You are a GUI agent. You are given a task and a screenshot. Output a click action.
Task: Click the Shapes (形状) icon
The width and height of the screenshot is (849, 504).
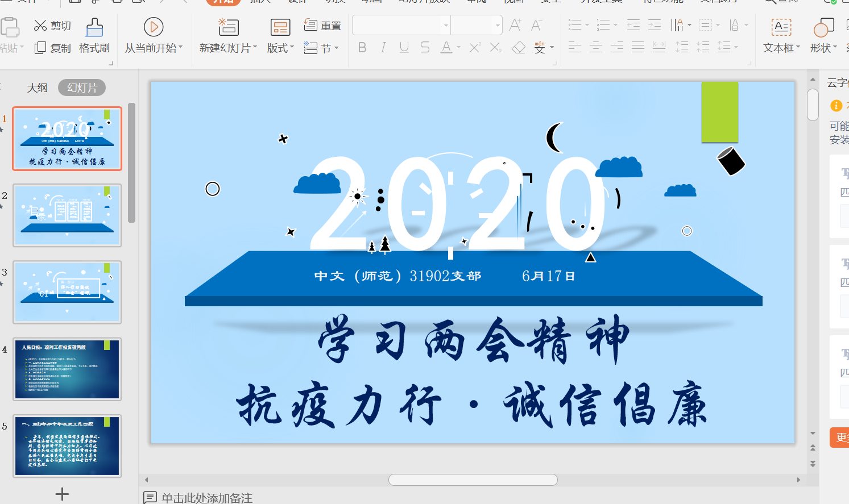pyautogui.click(x=823, y=27)
